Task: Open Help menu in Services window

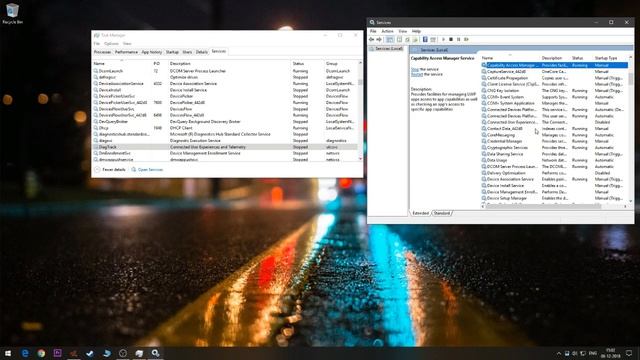Action: click(416, 31)
